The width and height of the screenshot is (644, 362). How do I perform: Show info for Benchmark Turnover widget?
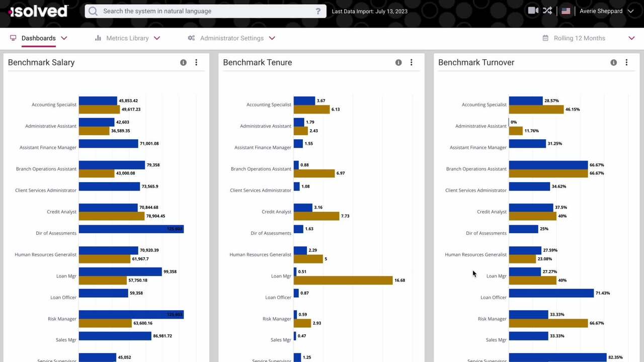pos(613,62)
